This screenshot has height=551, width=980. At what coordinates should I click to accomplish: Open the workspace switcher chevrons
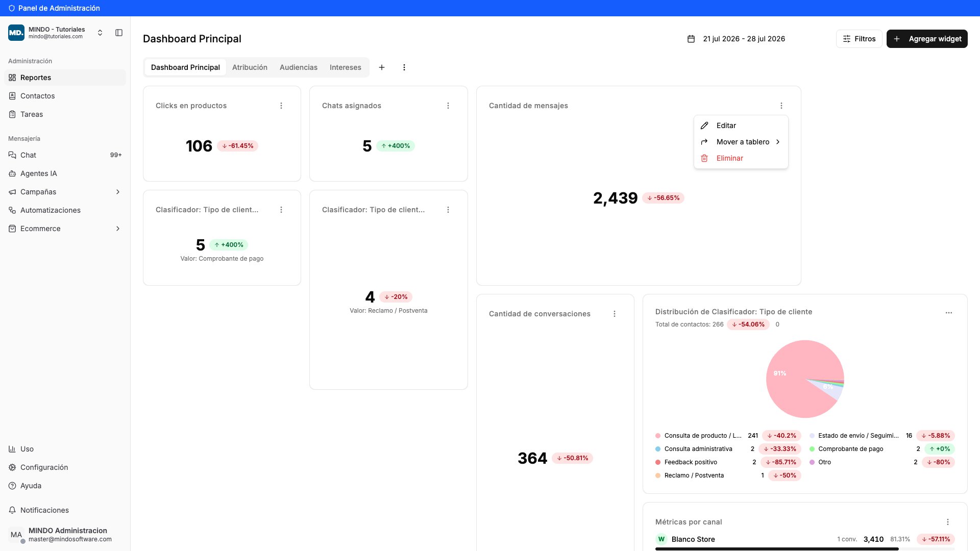(100, 33)
